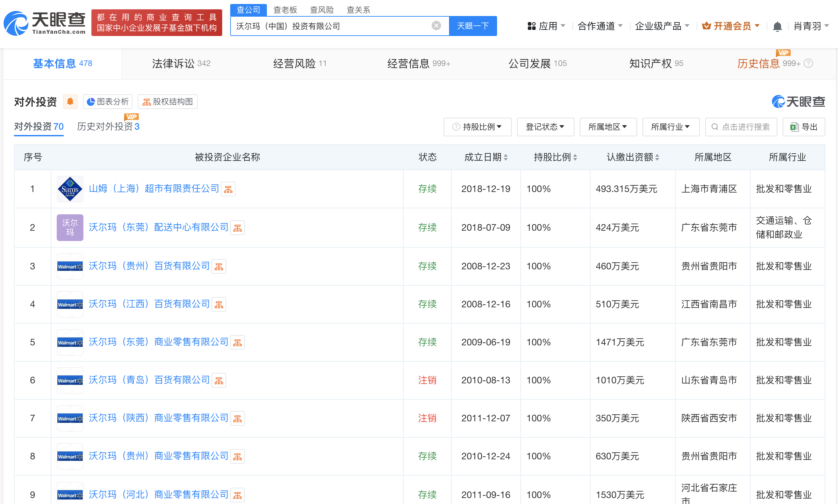Open 沃尔玛（贵州）百货有限公司 company link
The height and width of the screenshot is (504, 838).
click(149, 266)
